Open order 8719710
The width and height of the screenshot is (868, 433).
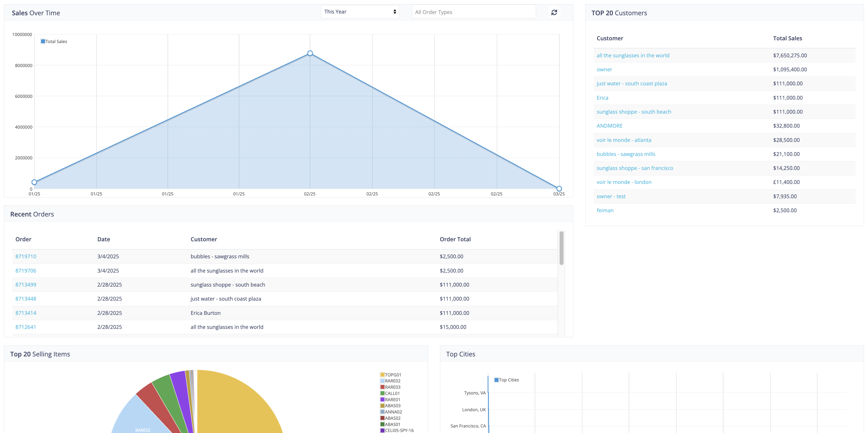[x=26, y=256]
